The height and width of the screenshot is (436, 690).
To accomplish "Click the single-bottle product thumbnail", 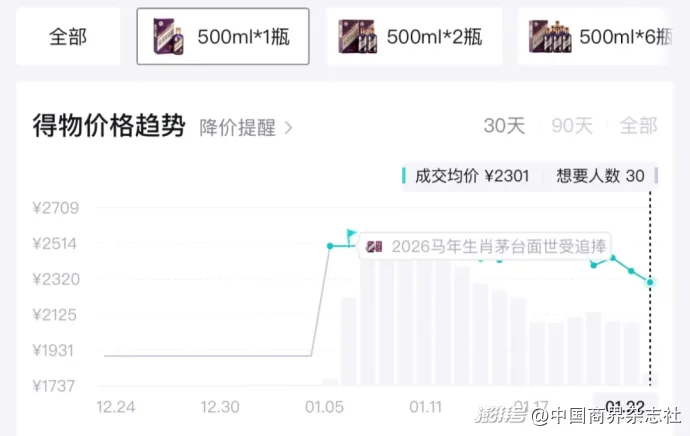I will [x=168, y=37].
